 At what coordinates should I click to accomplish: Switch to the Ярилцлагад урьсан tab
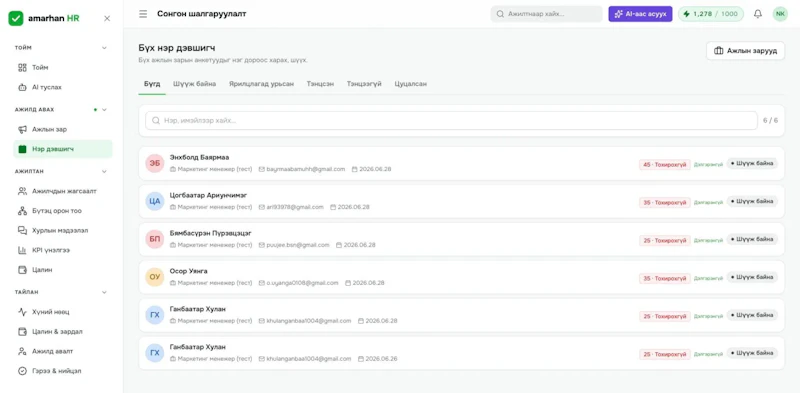click(x=261, y=84)
